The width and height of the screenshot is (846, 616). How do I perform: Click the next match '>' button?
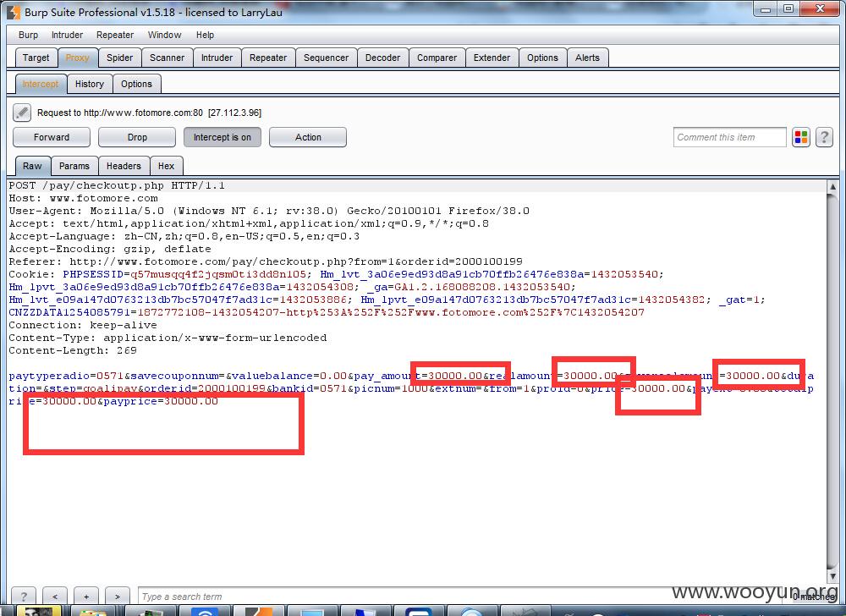click(118, 596)
